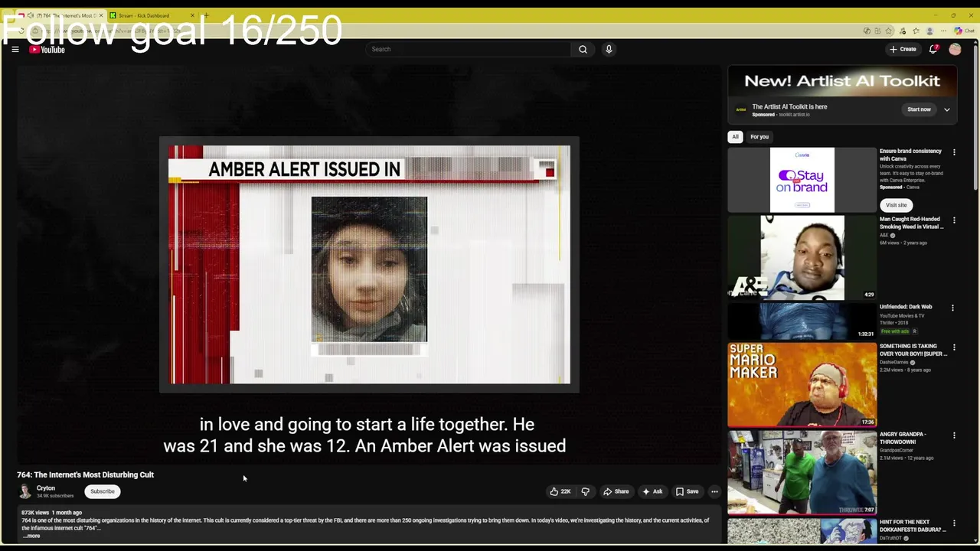
Task: Open more actions ellipsis under video
Action: [714, 491]
